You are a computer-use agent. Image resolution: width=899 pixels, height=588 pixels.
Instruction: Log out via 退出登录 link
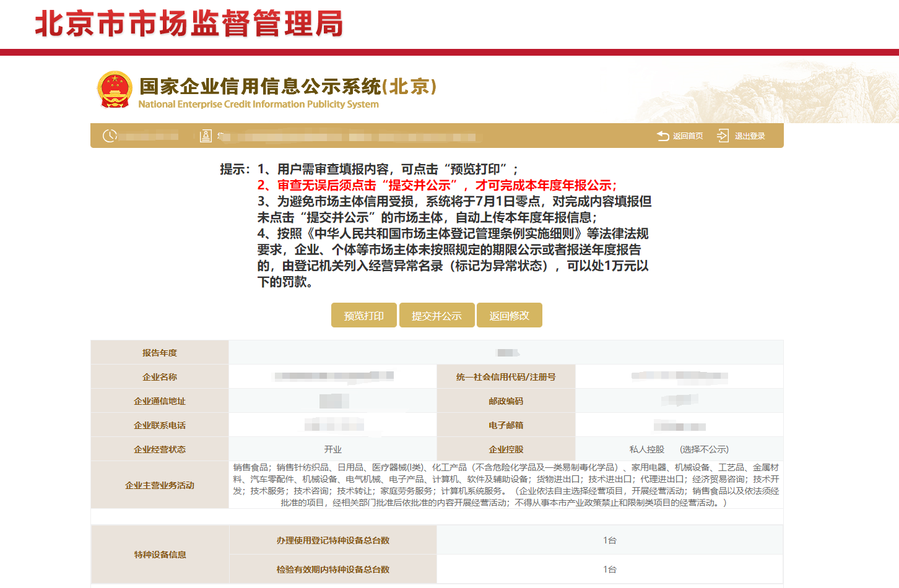tap(750, 136)
